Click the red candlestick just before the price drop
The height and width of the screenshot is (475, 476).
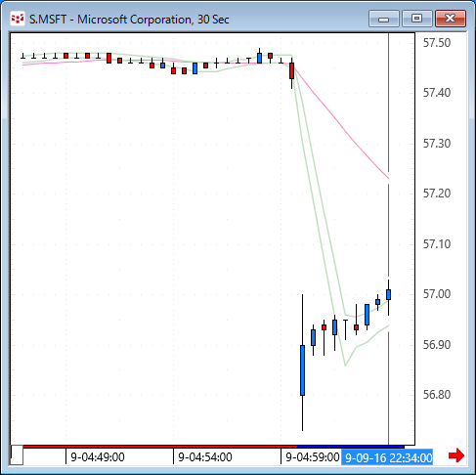(291, 71)
